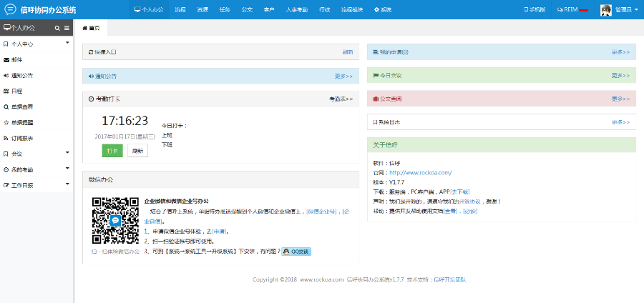Viewport: 644px width, 303px height.
Task: Click the 微信办公 panel heading
Action: tap(101, 179)
